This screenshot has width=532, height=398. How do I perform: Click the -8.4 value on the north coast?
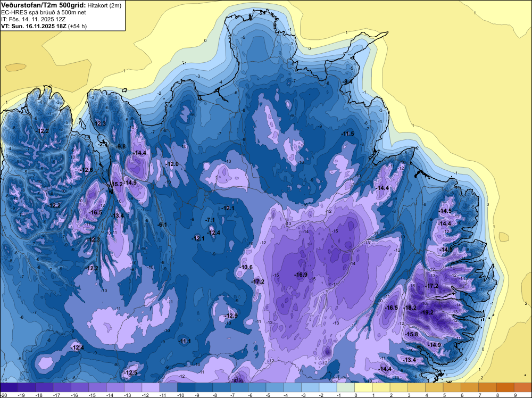point(347,81)
